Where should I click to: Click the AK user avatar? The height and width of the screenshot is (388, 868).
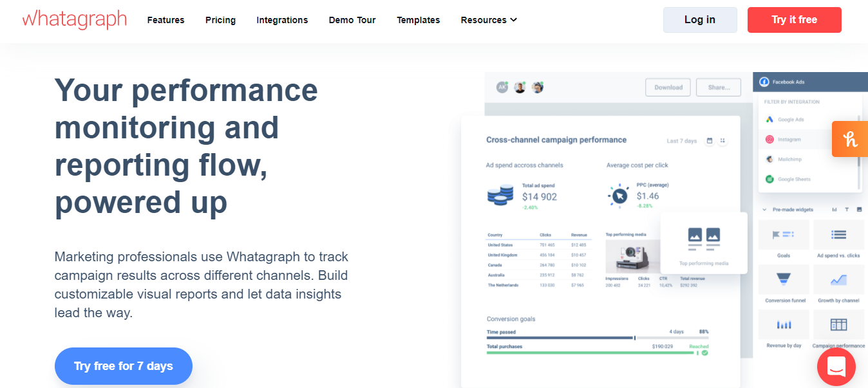coord(502,88)
